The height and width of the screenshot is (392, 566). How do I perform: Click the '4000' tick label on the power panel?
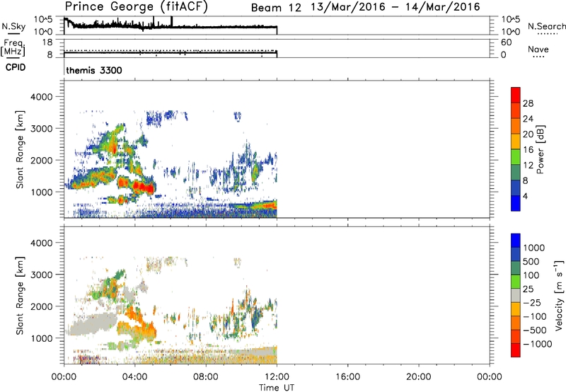point(42,97)
